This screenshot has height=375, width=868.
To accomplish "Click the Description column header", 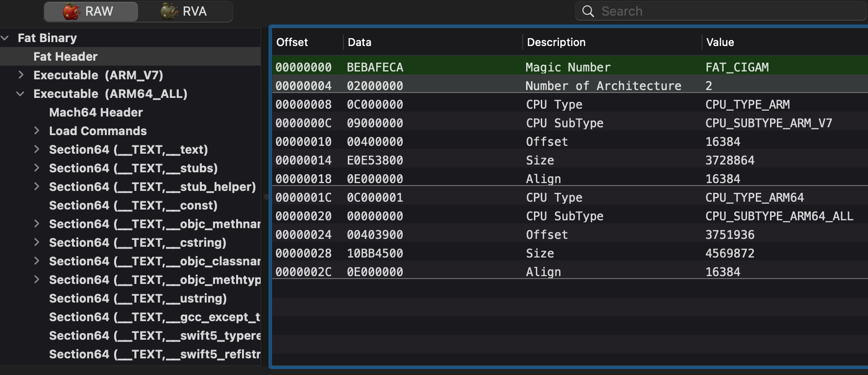I will coord(556,42).
